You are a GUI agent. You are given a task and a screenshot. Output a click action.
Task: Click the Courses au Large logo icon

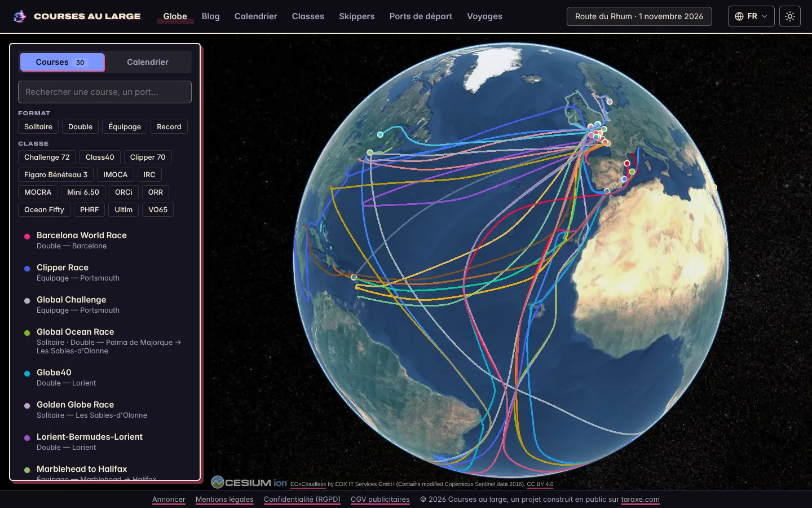pos(20,16)
